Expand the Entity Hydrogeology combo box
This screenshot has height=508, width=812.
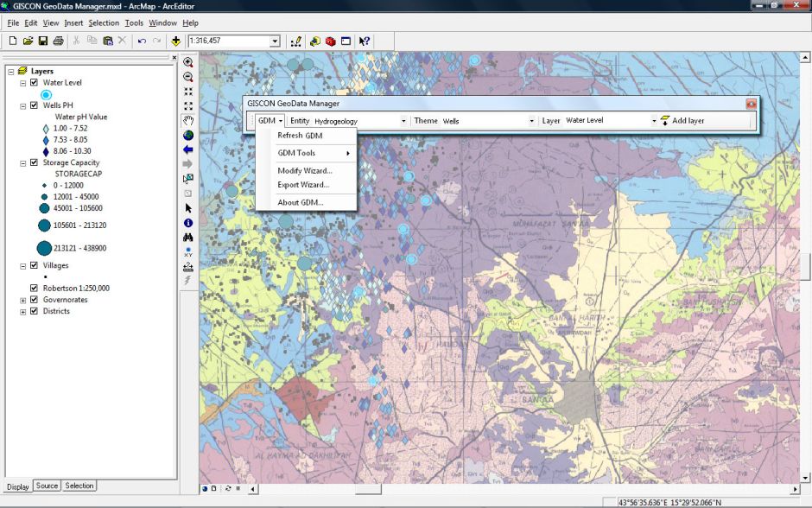click(x=403, y=122)
